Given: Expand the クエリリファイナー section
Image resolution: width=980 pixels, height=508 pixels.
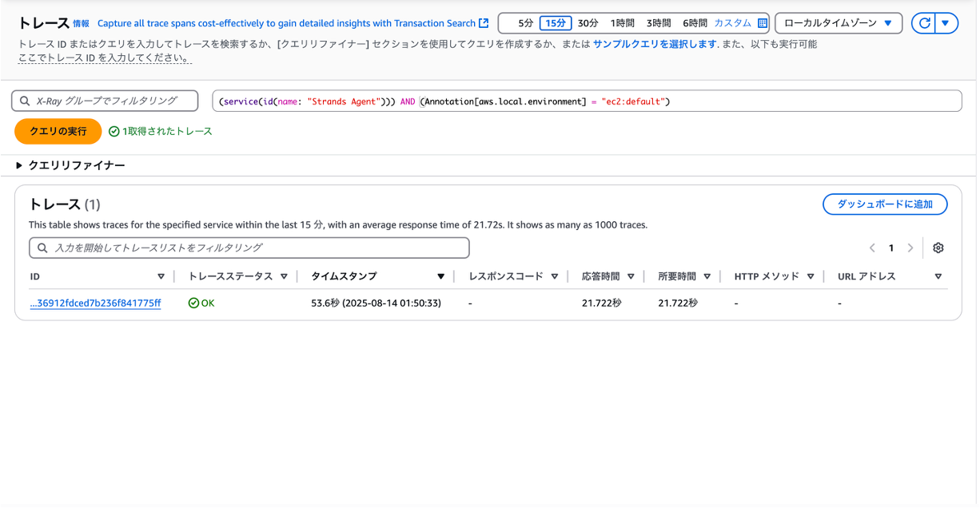Looking at the screenshot, I should point(70,165).
